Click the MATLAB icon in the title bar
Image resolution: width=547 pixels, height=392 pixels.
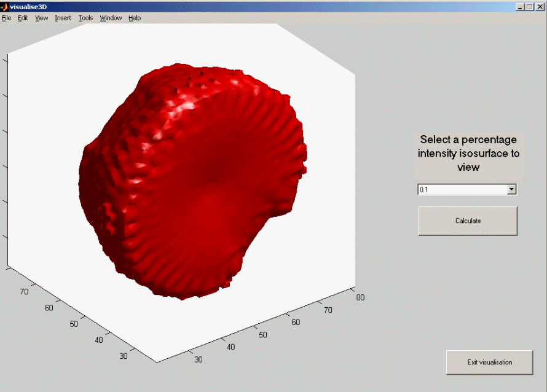pyautogui.click(x=5, y=6)
